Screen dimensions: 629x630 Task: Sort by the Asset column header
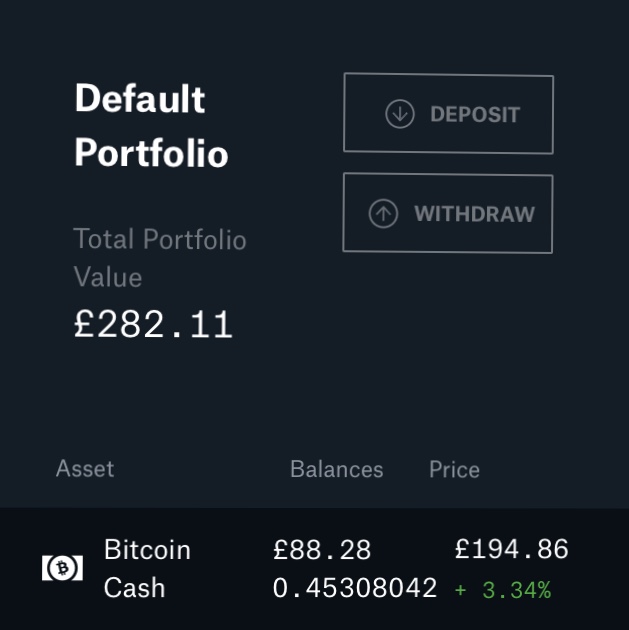[x=85, y=468]
